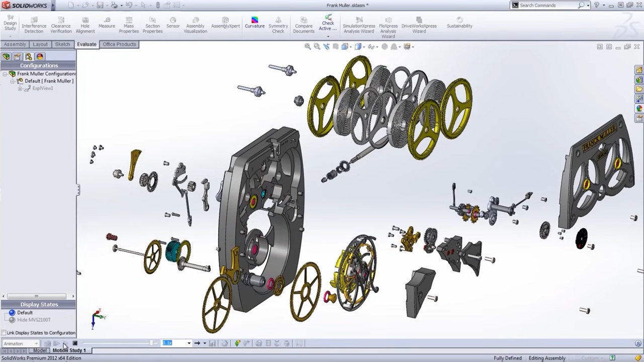Open the DisplayManager tab icon
Image resolution: width=644 pixels, height=362 pixels.
(40, 57)
